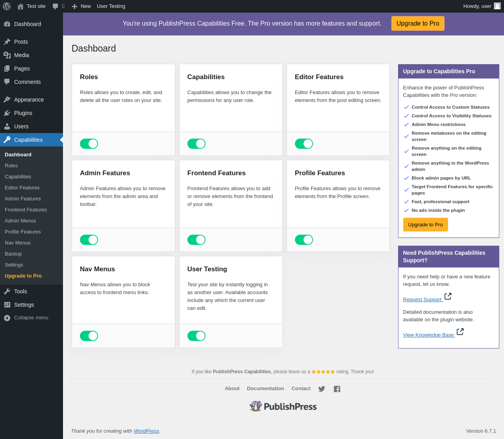This screenshot has height=439, width=504.
Task: Click the Contact footer link
Action: pyautogui.click(x=301, y=389)
